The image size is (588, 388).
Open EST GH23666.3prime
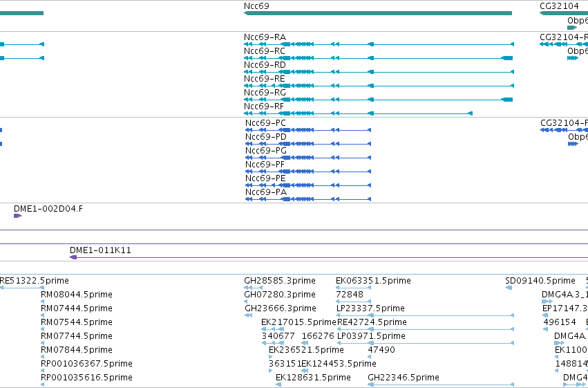(281, 309)
